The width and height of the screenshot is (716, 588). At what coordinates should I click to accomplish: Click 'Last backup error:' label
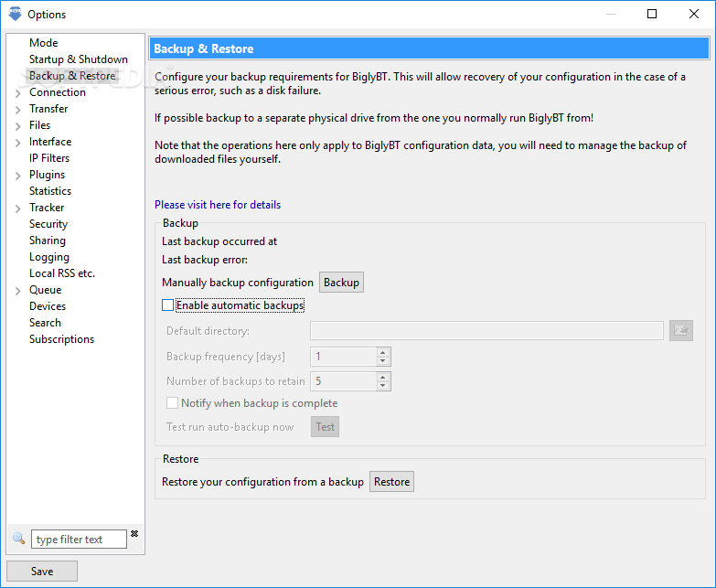[205, 260]
